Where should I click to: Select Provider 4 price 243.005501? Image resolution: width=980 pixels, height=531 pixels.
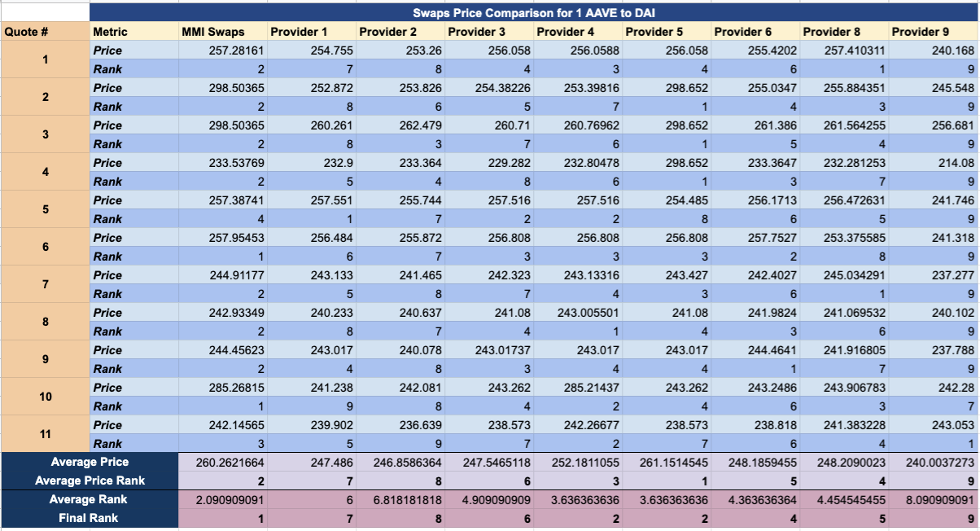click(578, 313)
